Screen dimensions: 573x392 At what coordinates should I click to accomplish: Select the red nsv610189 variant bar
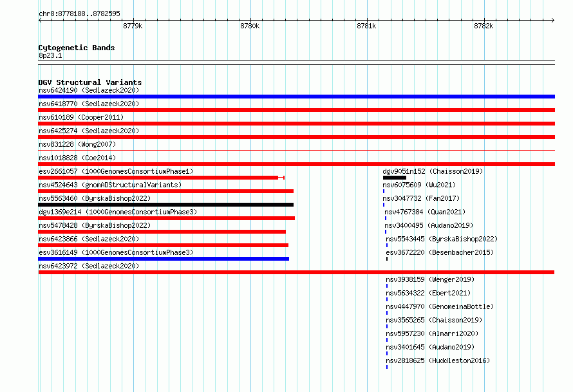296,124
